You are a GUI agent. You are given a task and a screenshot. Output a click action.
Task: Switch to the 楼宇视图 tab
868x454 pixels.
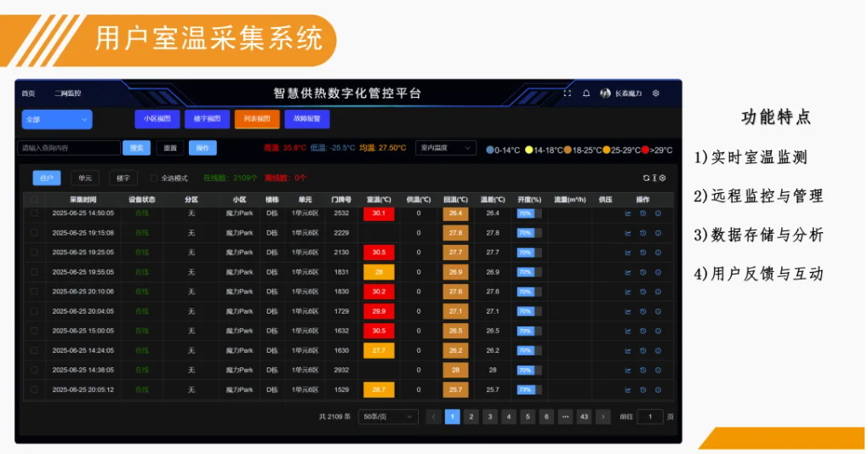coord(207,119)
